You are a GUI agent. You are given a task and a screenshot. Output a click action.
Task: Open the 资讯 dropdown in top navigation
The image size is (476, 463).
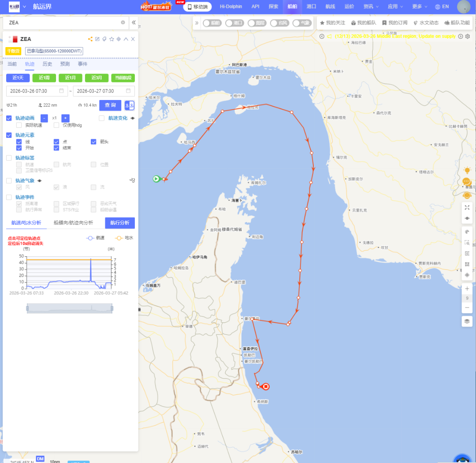click(x=371, y=7)
